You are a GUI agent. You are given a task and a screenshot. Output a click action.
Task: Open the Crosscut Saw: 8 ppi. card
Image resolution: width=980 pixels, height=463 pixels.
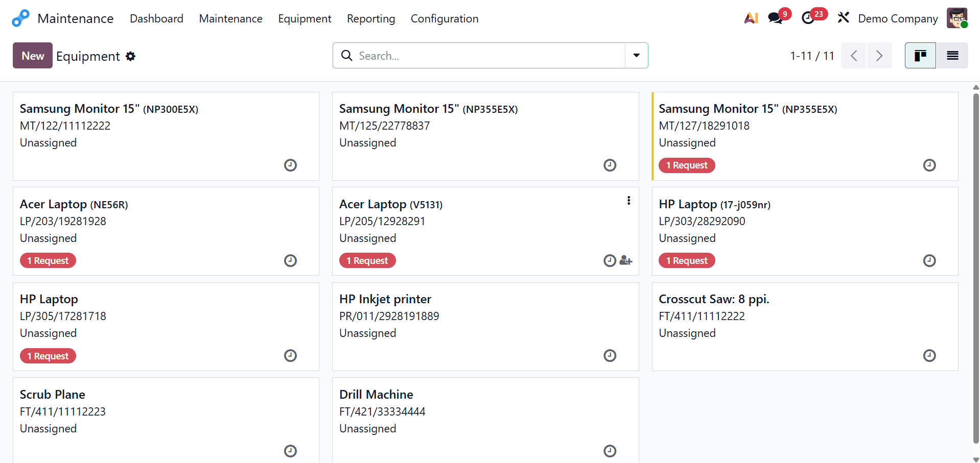click(805, 327)
